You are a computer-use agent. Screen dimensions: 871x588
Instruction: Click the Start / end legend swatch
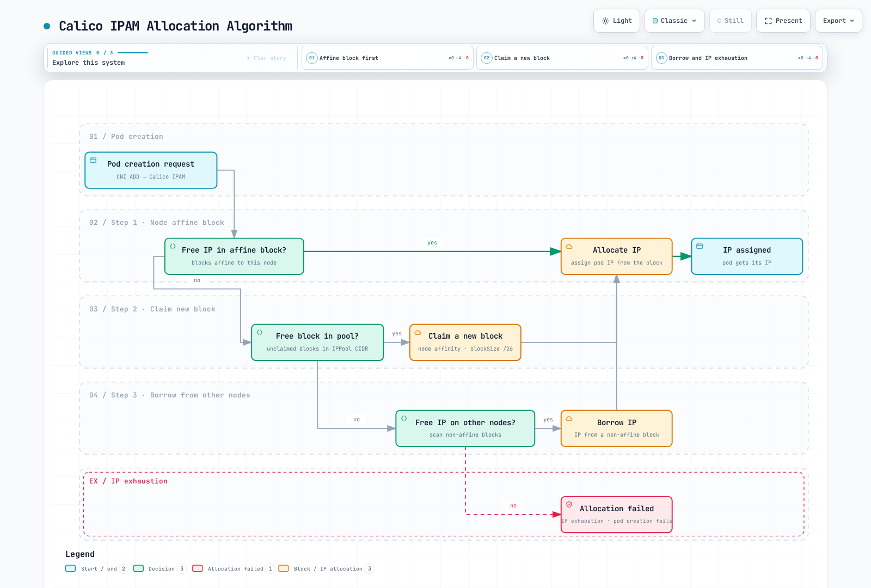pyautogui.click(x=70, y=568)
